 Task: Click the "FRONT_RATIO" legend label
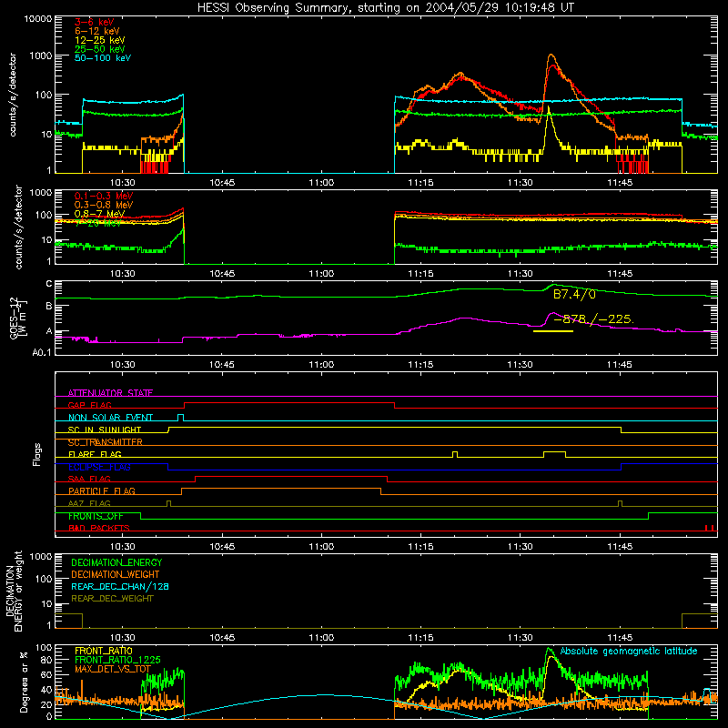(x=104, y=651)
